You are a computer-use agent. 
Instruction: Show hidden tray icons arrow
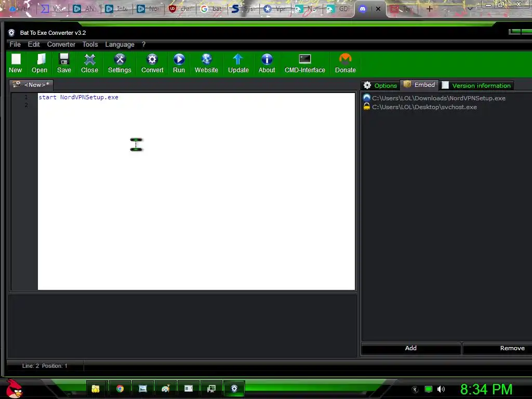pyautogui.click(x=415, y=390)
